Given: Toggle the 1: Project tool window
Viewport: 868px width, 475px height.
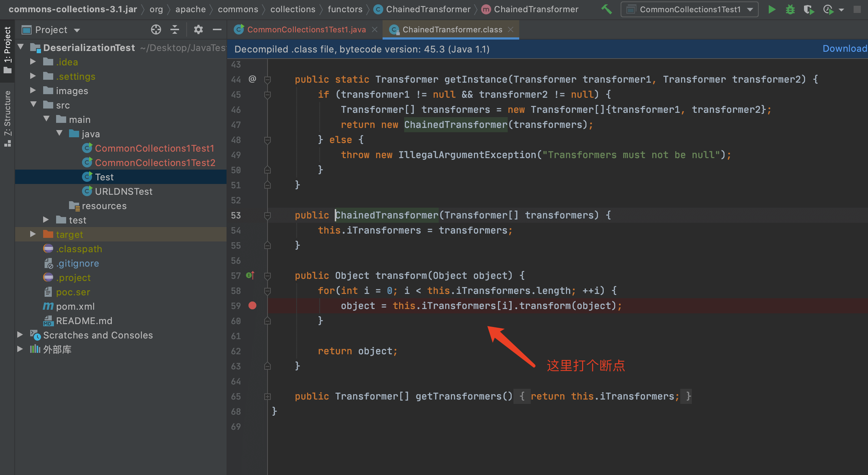Looking at the screenshot, I should click(x=7, y=50).
